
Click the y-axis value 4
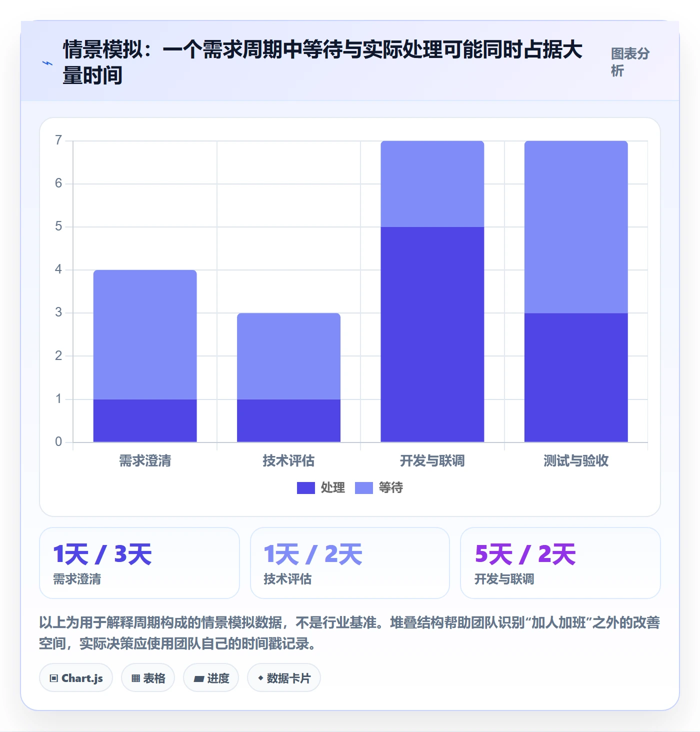58,270
